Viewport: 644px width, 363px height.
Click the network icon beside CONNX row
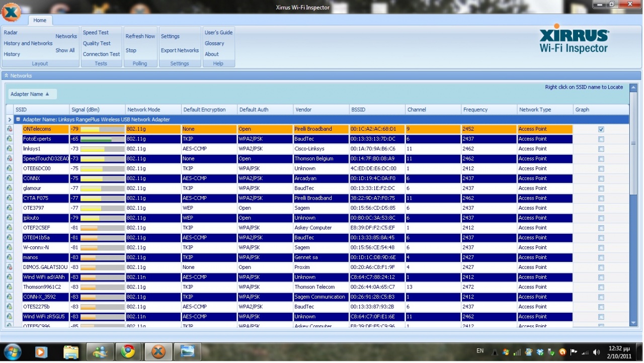point(9,178)
